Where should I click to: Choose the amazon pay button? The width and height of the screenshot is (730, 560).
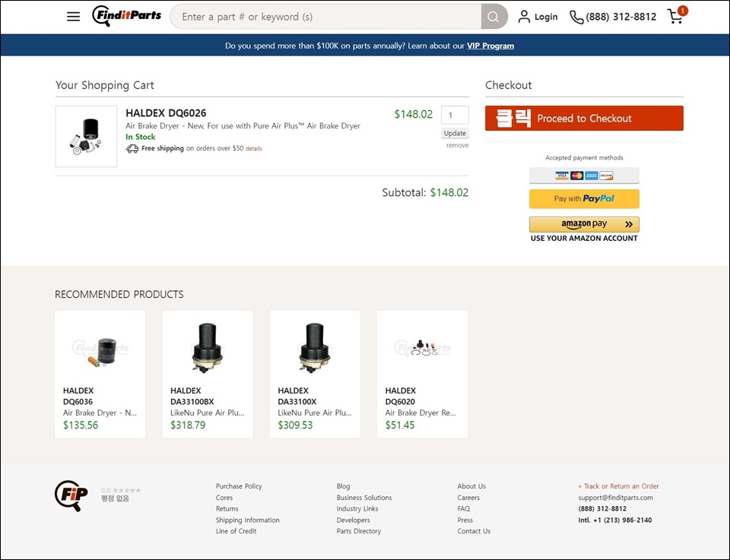click(x=584, y=224)
